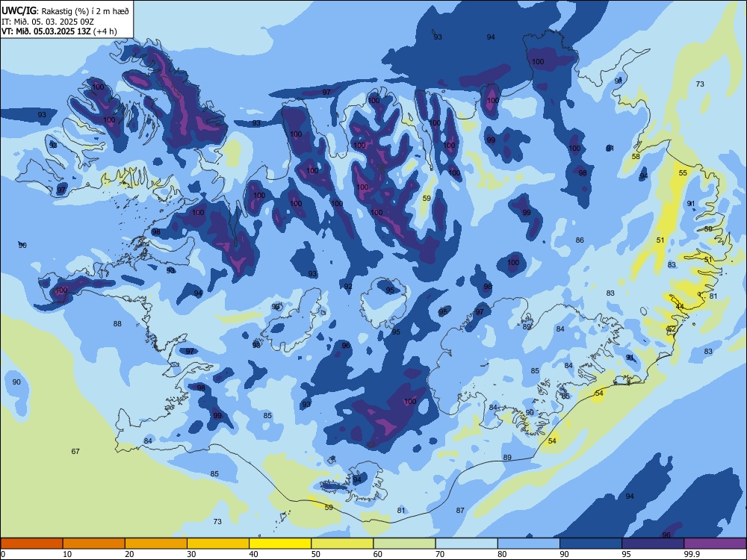Image resolution: width=747 pixels, height=560 pixels.
Task: Click the humidity value "88" on the map
Action: (x=117, y=324)
